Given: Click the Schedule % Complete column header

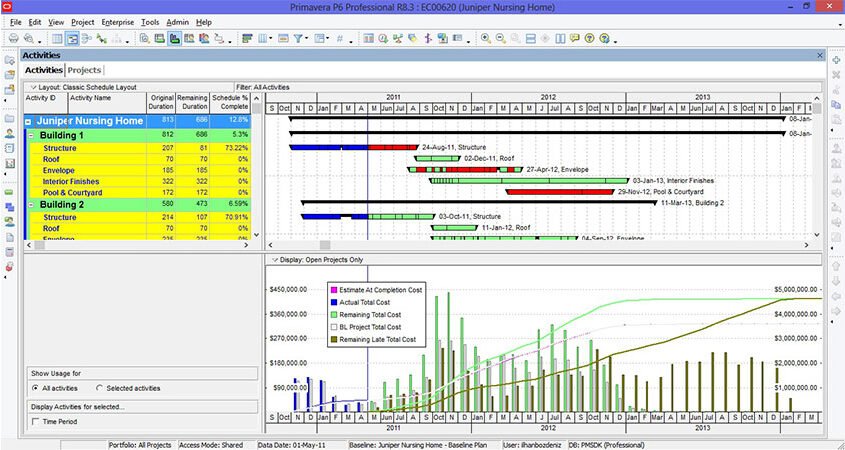Looking at the screenshot, I should point(230,102).
